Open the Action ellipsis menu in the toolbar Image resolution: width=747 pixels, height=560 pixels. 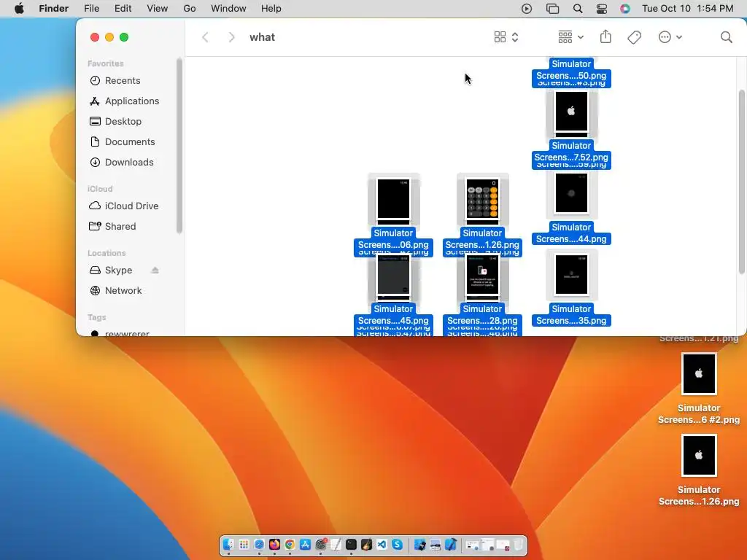pyautogui.click(x=670, y=37)
